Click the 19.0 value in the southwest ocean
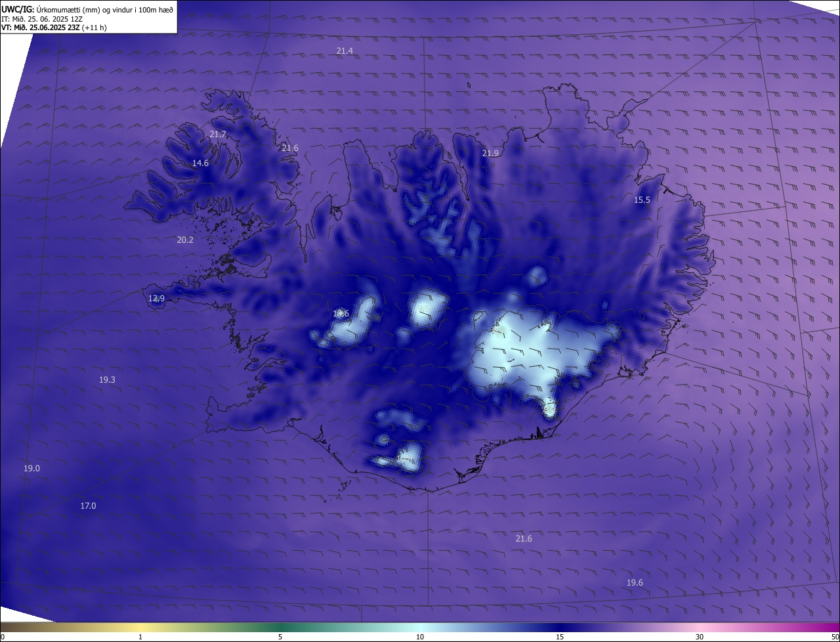840x642 pixels. tap(31, 468)
